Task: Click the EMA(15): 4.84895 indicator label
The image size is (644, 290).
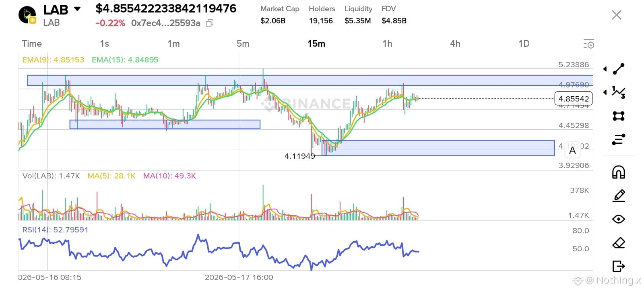Action: tap(125, 60)
